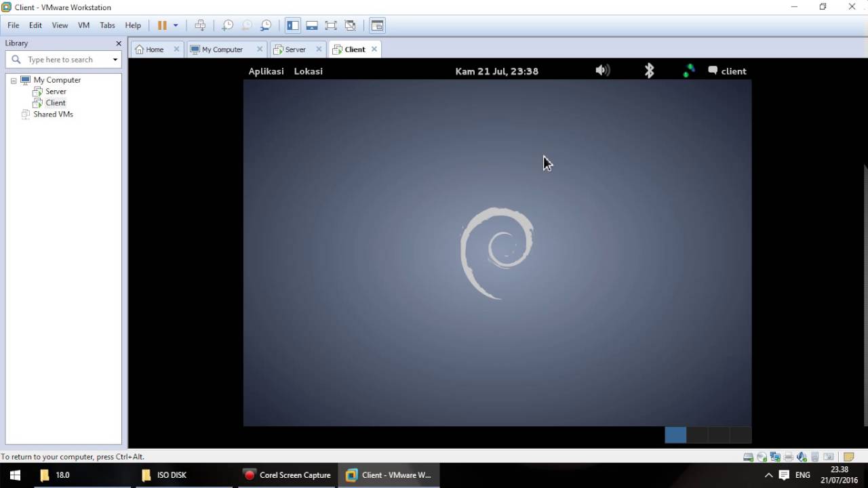
Task: Open the Aplikasi menu in Debian
Action: 266,71
